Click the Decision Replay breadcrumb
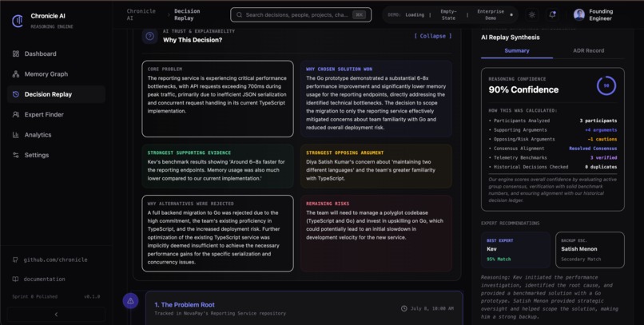644x325 pixels. [x=187, y=14]
